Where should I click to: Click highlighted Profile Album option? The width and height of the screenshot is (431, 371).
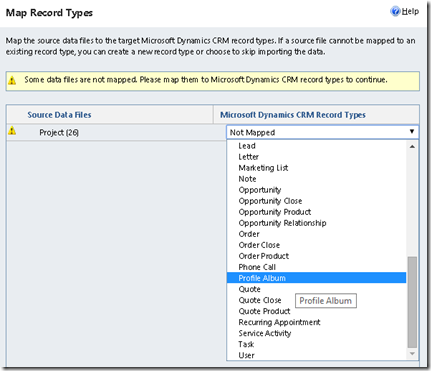[316, 278]
